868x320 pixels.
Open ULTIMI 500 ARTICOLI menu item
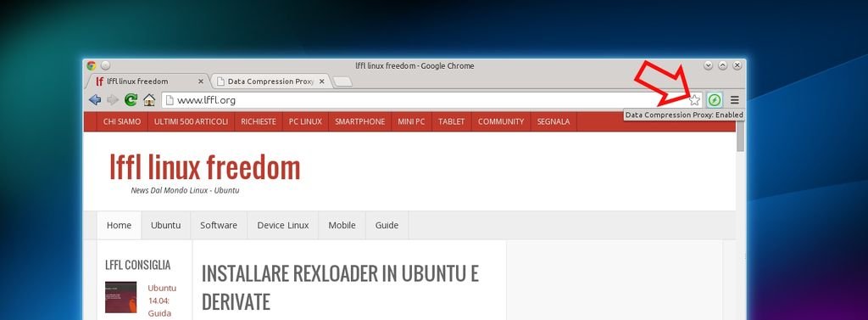(x=191, y=121)
